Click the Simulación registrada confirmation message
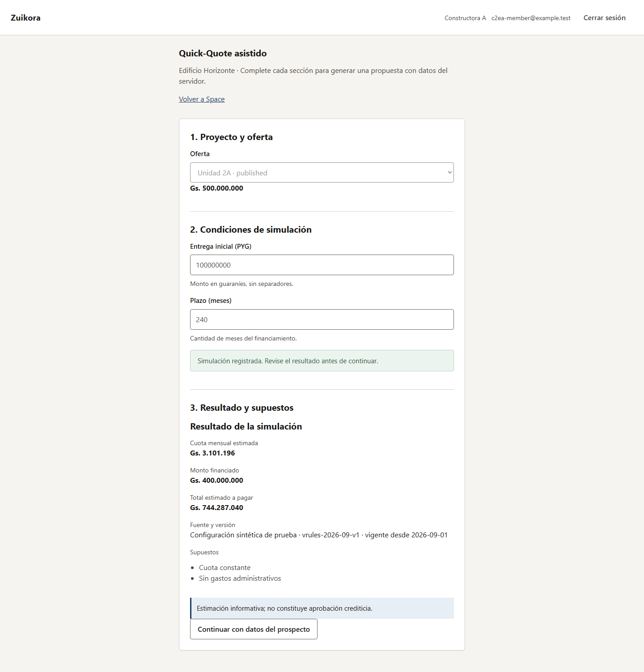 (322, 361)
